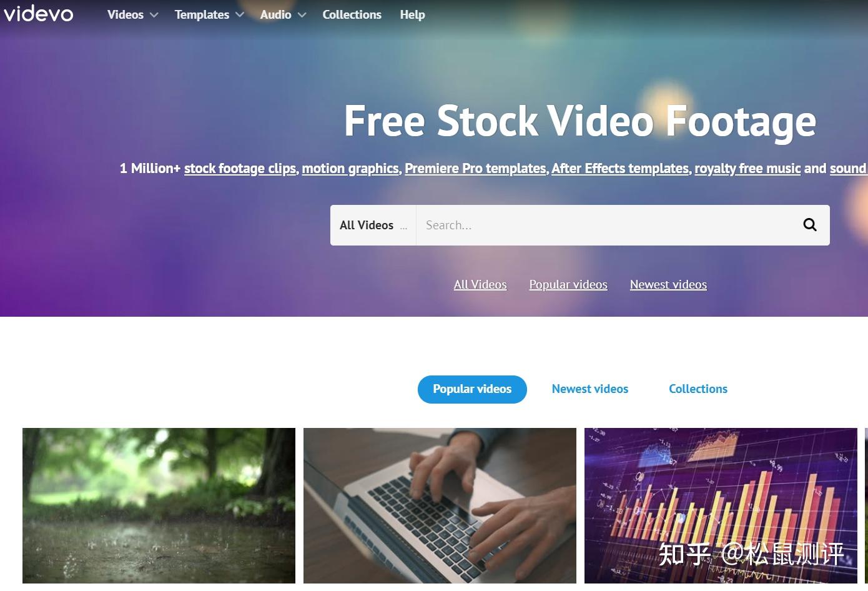The image size is (868, 591).
Task: Open the Collections menu item
Action: [x=352, y=14]
